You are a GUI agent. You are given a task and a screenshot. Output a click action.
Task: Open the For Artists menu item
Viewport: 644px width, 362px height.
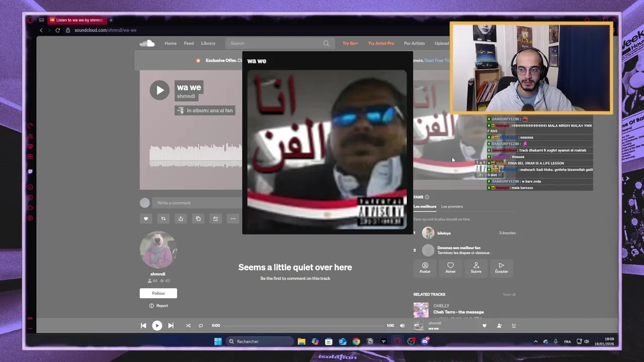click(414, 43)
